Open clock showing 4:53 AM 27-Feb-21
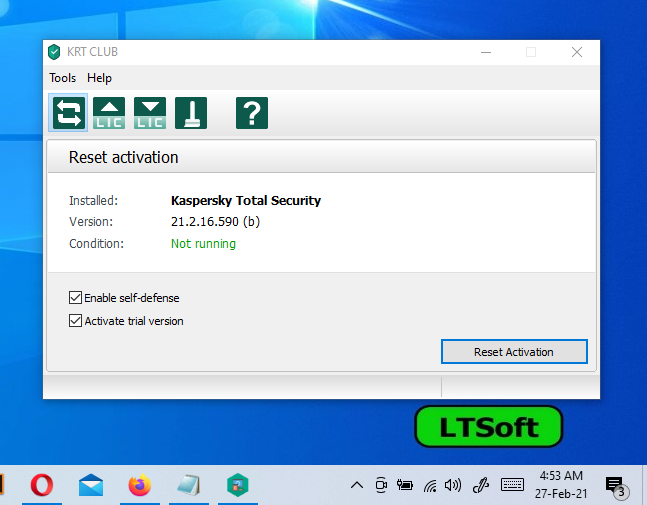 pyautogui.click(x=561, y=485)
